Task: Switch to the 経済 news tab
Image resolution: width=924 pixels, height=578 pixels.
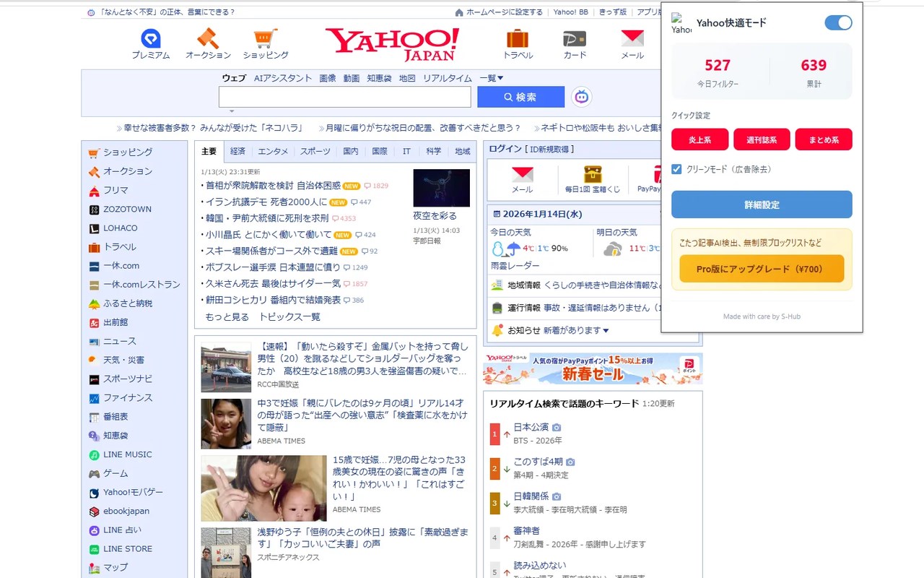Action: coord(237,151)
